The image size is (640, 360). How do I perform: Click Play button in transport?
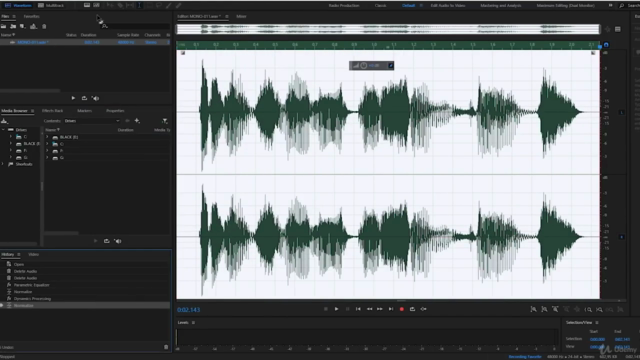pos(336,309)
